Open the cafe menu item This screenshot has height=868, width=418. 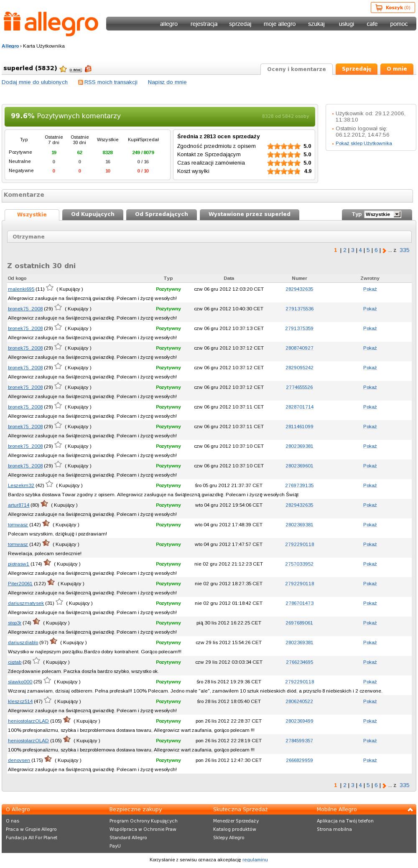(x=372, y=24)
